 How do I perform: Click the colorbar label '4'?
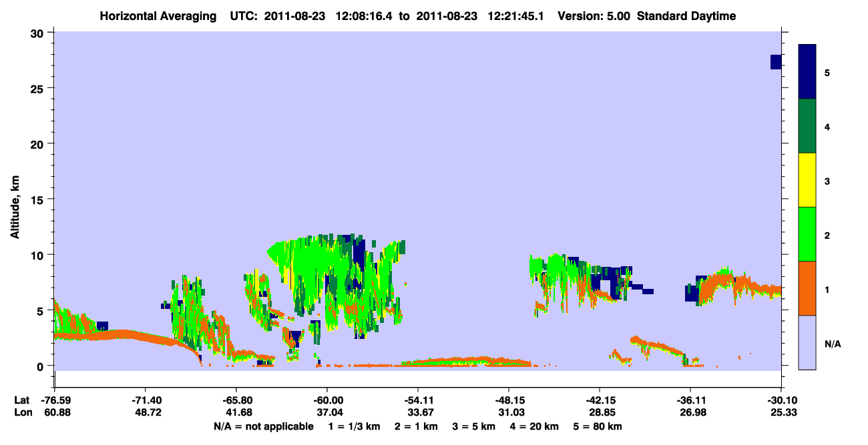(x=827, y=126)
